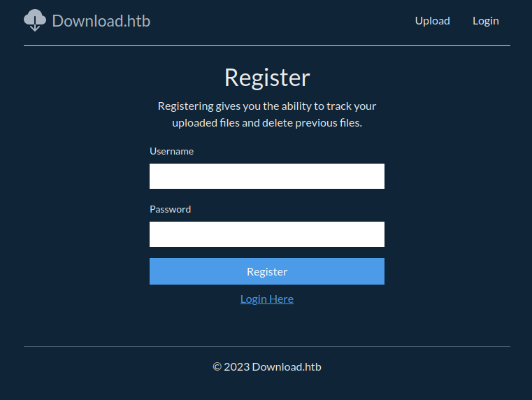Screen dimensions: 532x400
Task: Click the Username field label
Action: point(171,151)
